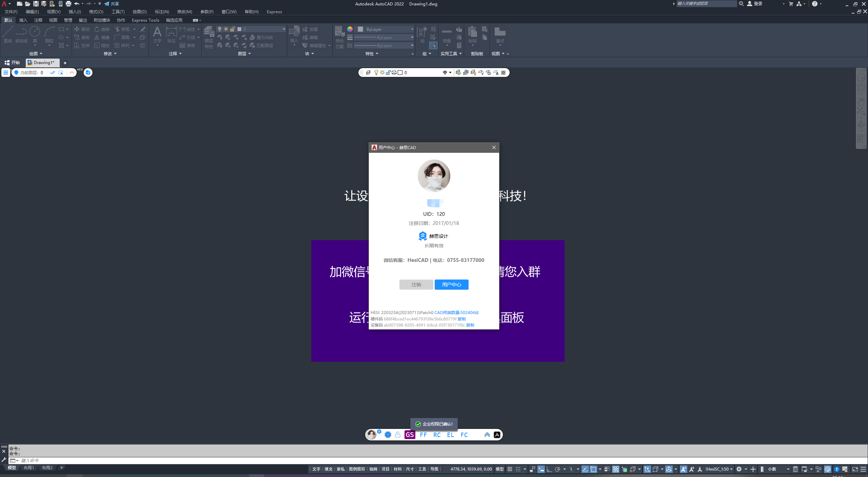This screenshot has width=868, height=477.
Task: Open the 小数 units dropdown
Action: click(779, 469)
